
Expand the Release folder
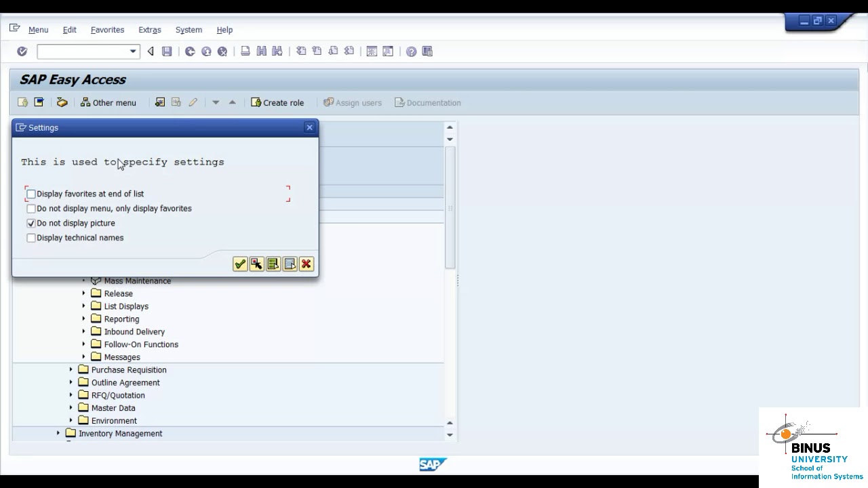tap(83, 293)
